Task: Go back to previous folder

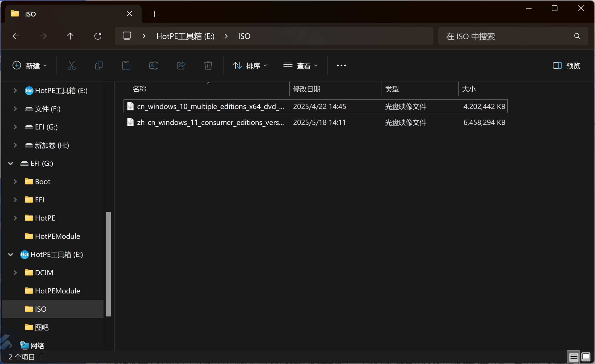Action: point(16,36)
